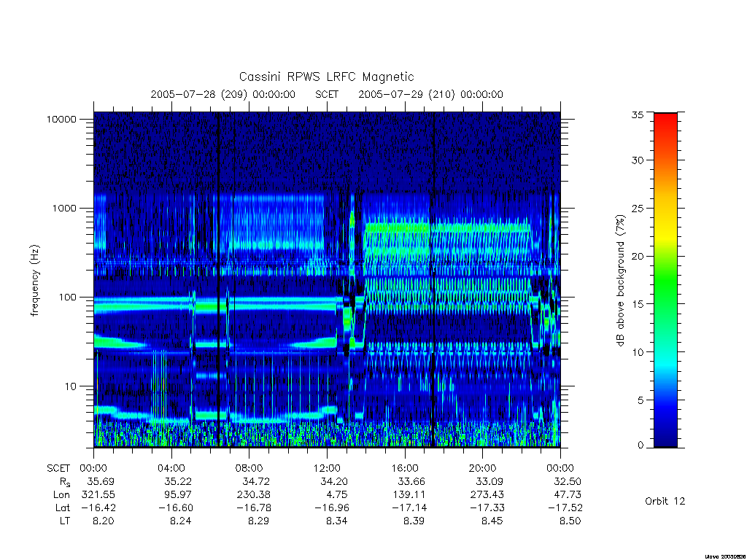Click the 10000 frequency tick label
Viewport: 747px width, 560px height.
coord(61,119)
